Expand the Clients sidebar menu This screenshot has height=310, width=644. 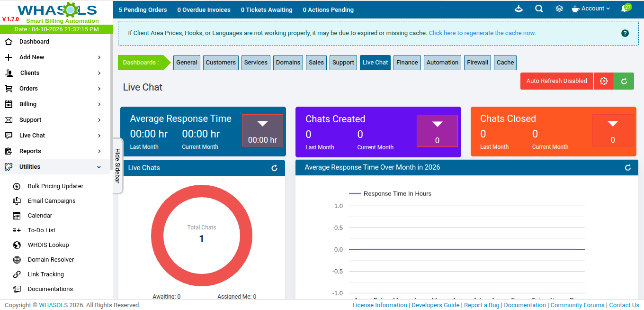pyautogui.click(x=56, y=73)
